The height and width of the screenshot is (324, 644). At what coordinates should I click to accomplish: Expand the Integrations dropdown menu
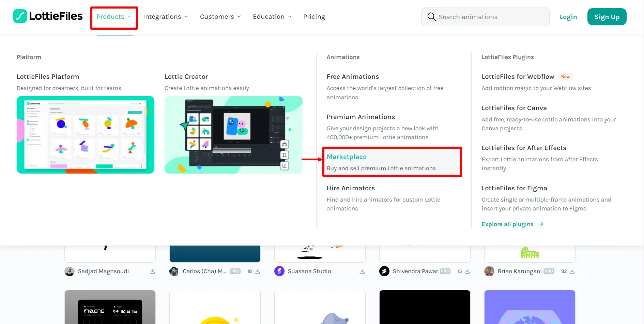coord(166,17)
